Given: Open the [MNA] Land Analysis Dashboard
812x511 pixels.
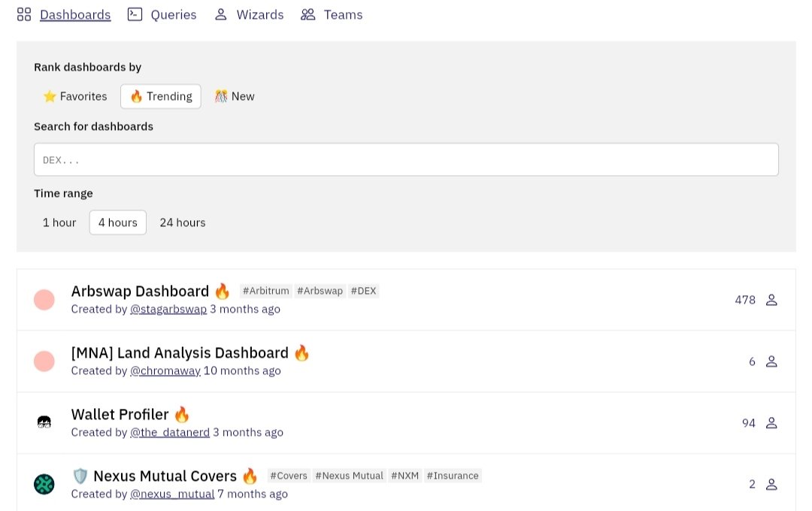Looking at the screenshot, I should [180, 352].
